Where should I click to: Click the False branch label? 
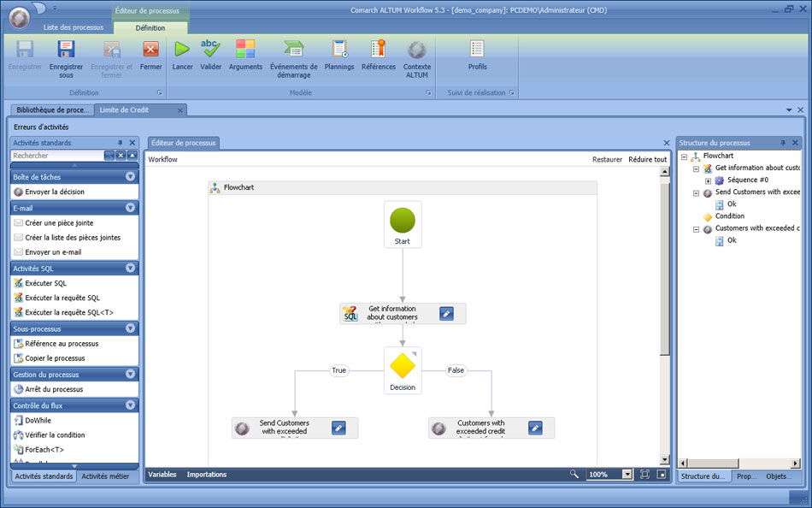[x=456, y=370]
